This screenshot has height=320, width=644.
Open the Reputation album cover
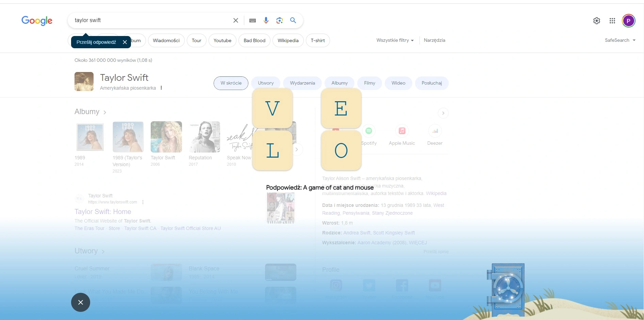[204, 137]
